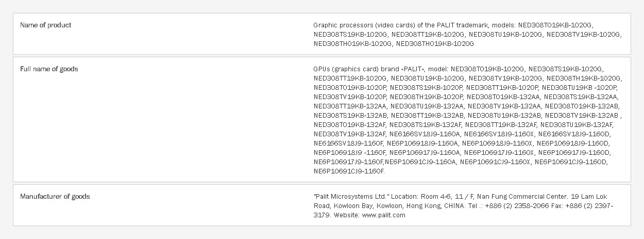Click the "Name of product" row label
Viewport: 644px width, 239px height.
coord(45,25)
